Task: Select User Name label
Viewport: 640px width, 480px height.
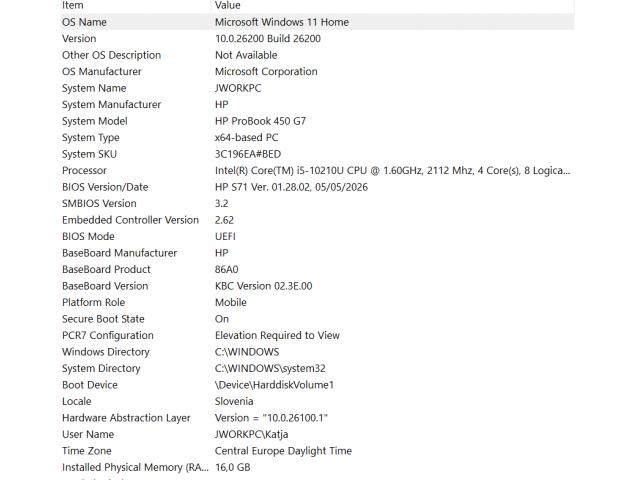Action: point(88,434)
